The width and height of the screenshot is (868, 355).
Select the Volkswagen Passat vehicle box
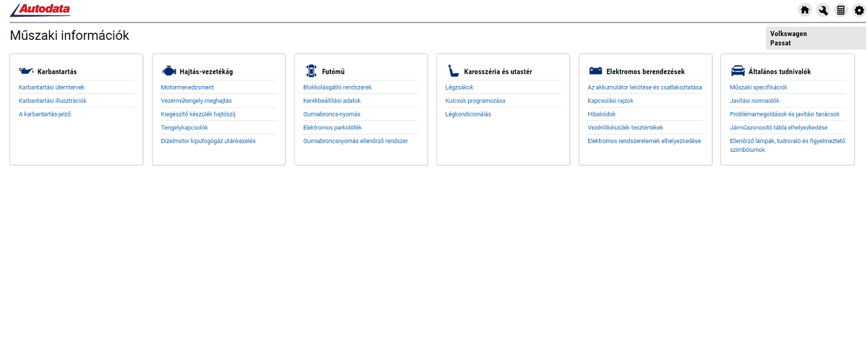coord(814,38)
